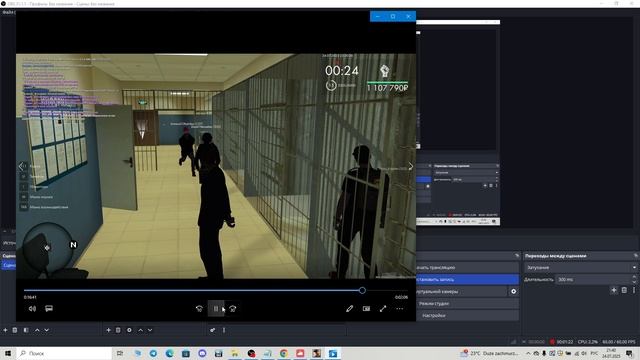Click the taskbar search box
This screenshot has height=360, width=640.
pos(64,353)
